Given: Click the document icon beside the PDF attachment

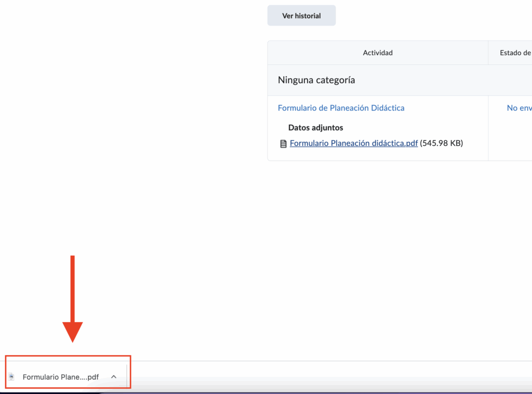Looking at the screenshot, I should 283,144.
